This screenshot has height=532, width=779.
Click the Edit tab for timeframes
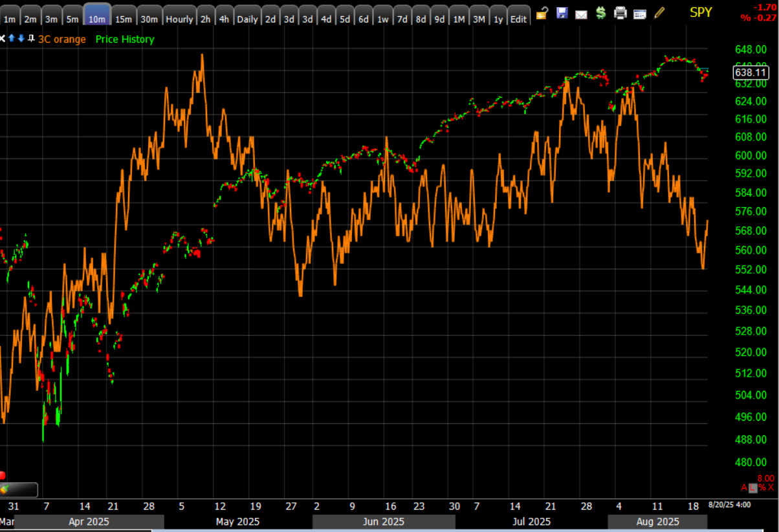[x=518, y=19]
